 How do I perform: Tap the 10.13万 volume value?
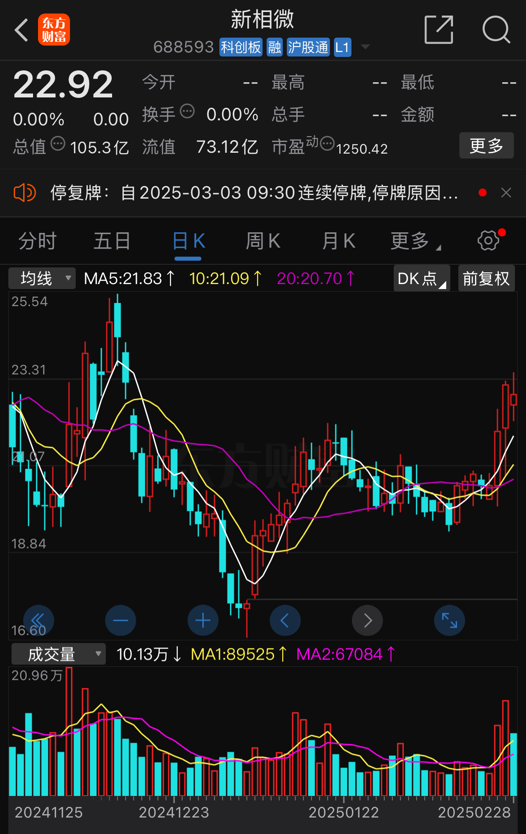(149, 654)
